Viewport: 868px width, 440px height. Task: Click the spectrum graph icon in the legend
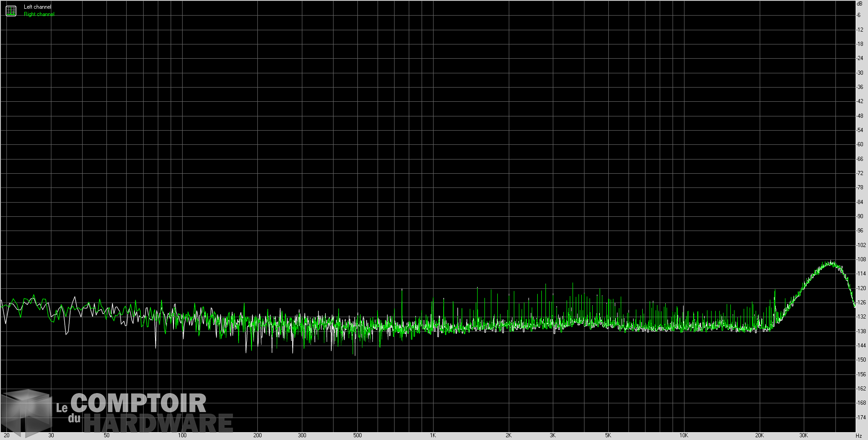tap(10, 10)
